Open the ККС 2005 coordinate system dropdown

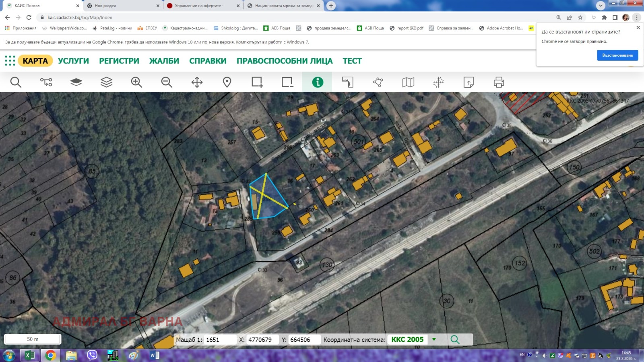click(433, 339)
